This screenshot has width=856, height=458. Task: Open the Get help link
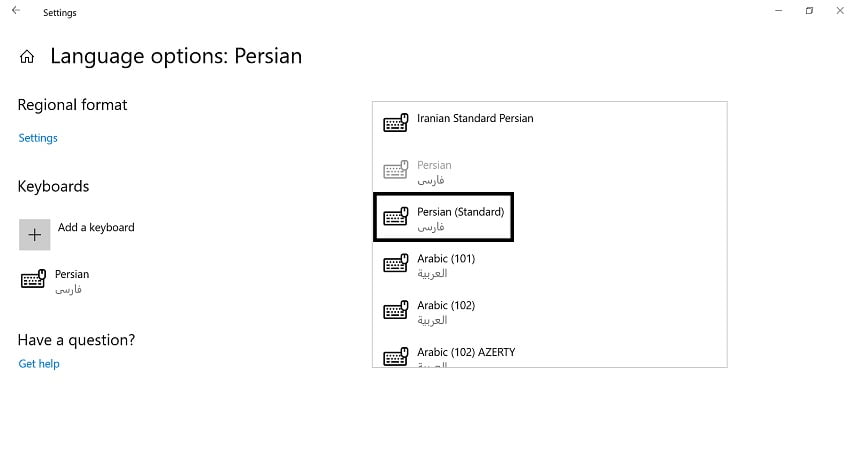click(x=39, y=364)
